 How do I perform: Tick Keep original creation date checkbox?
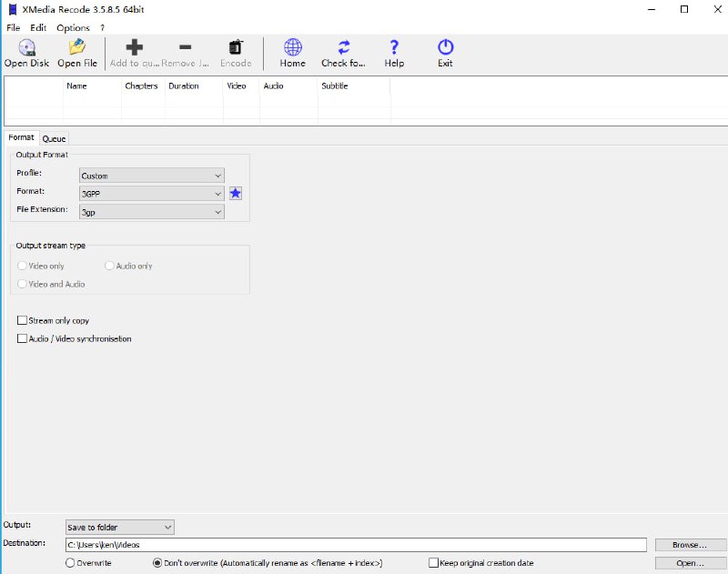click(433, 563)
